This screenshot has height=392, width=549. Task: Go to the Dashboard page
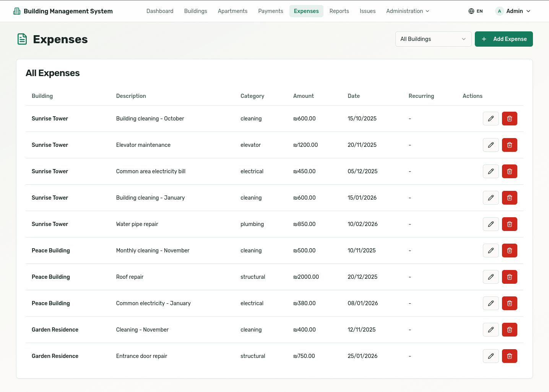coord(160,11)
